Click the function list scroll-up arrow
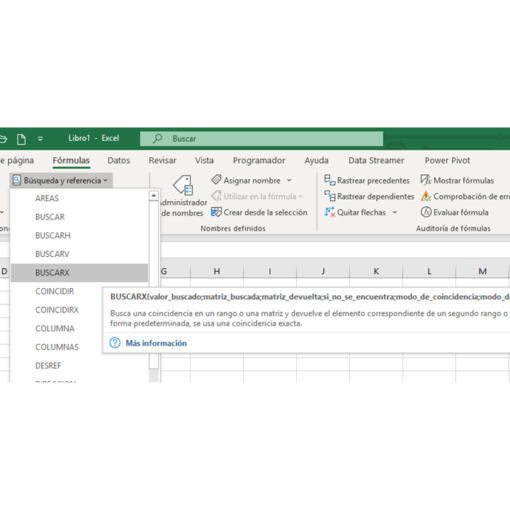 (x=153, y=196)
